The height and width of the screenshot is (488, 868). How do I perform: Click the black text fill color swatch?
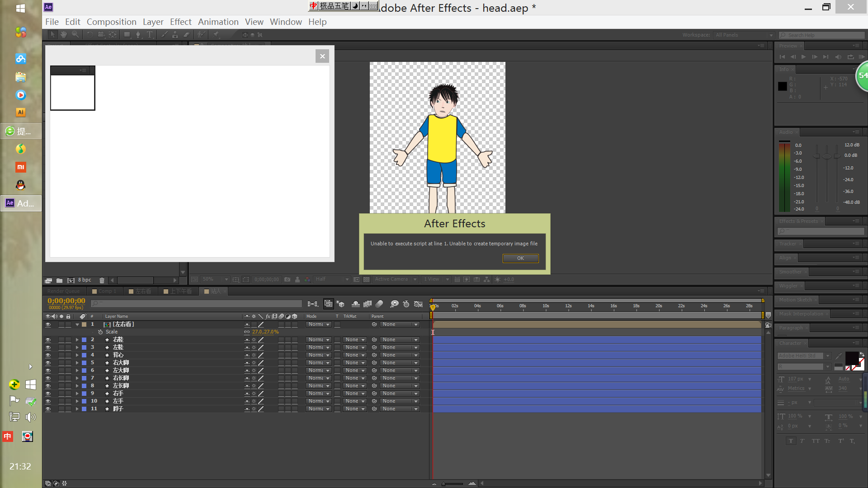coord(851,358)
